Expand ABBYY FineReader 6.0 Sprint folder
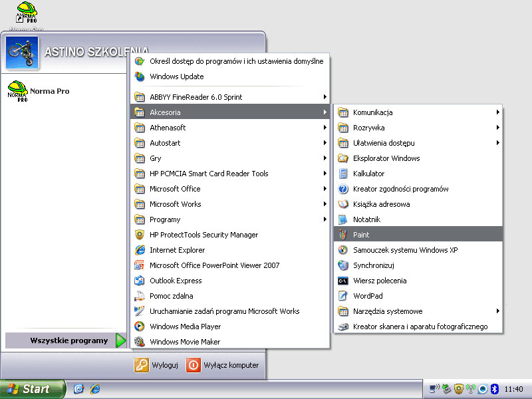This screenshot has height=399, width=532. click(230, 97)
